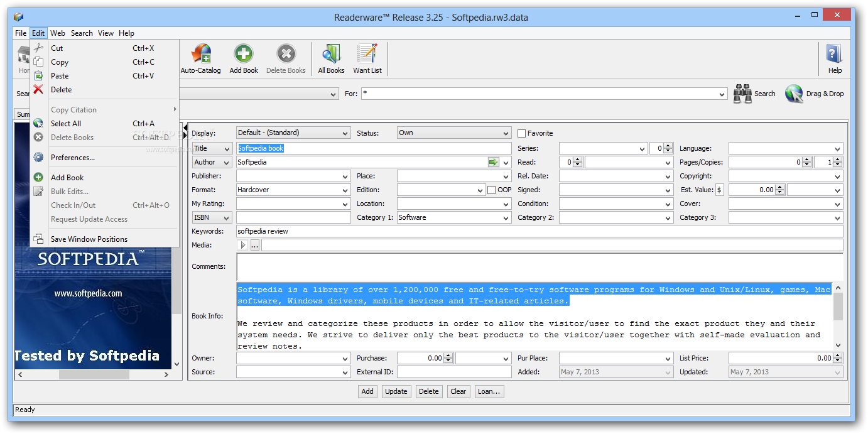Click the Paste clipboard icon in Edit menu
This screenshot has height=434, width=868.
tap(38, 75)
